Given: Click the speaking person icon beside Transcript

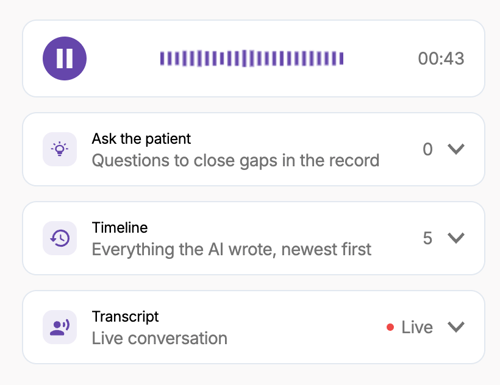Looking at the screenshot, I should coord(60,327).
